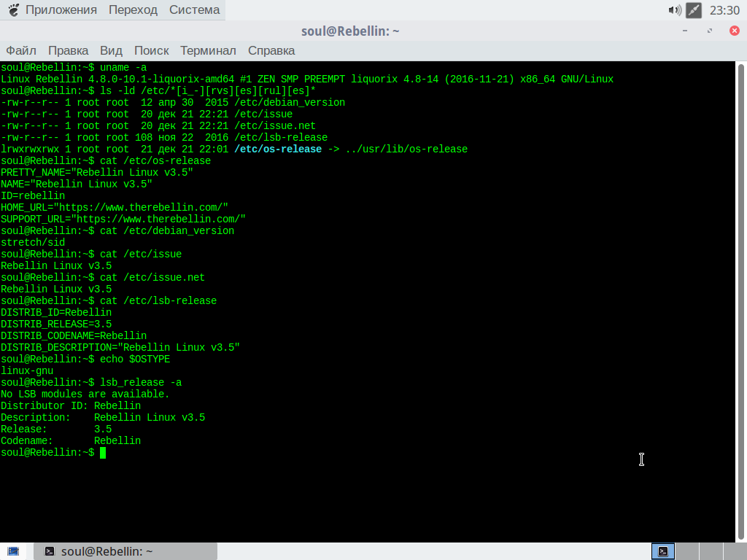Screen dimensions: 747x560
Task: Open the Правка menu
Action: [68, 50]
